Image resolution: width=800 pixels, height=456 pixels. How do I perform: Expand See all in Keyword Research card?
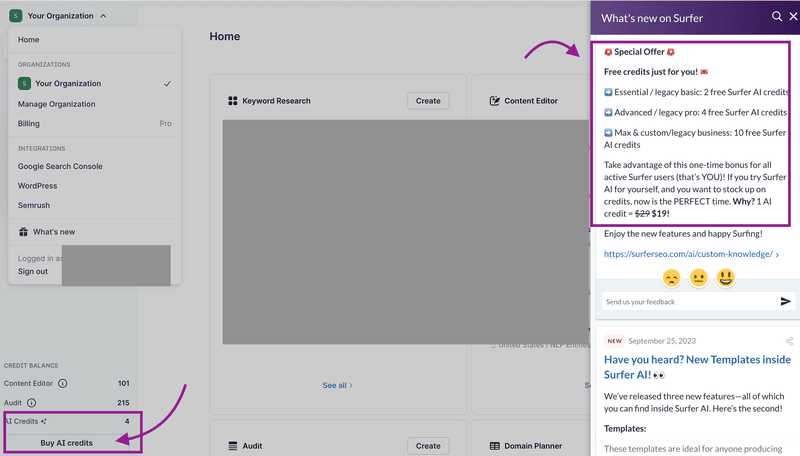point(337,385)
